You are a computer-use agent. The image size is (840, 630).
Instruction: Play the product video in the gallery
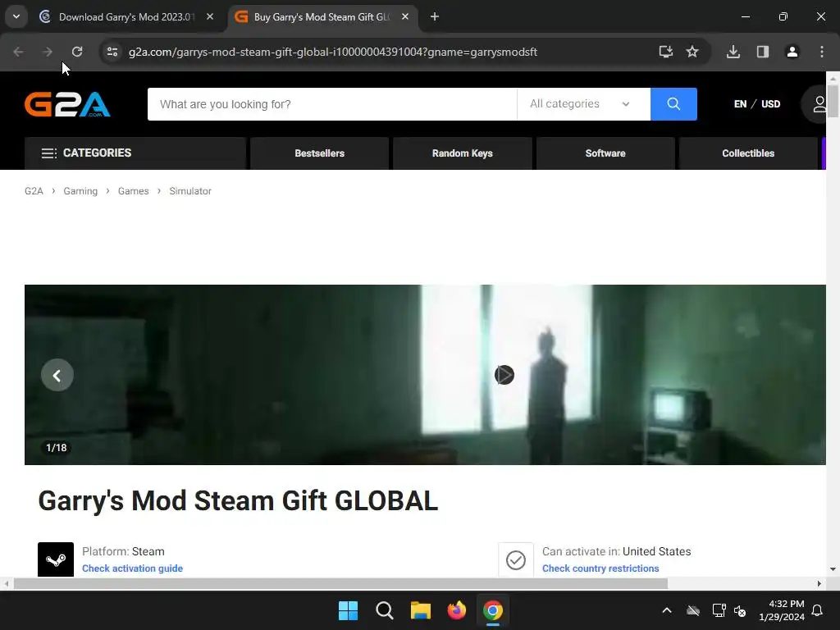[x=504, y=375]
